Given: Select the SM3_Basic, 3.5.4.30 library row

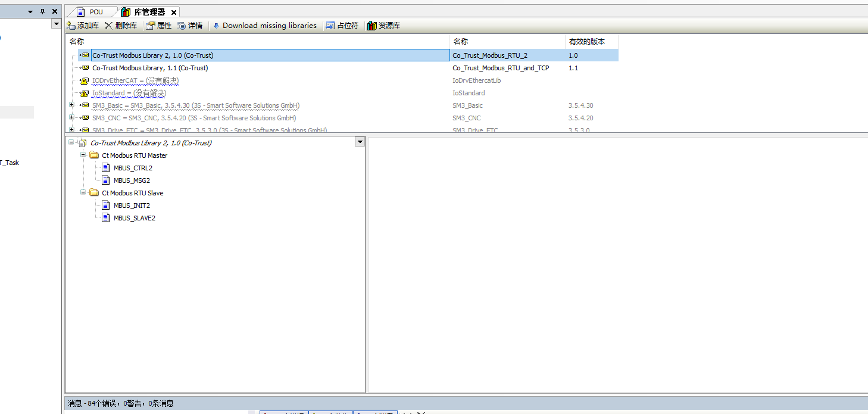Looking at the screenshot, I should click(x=196, y=105).
